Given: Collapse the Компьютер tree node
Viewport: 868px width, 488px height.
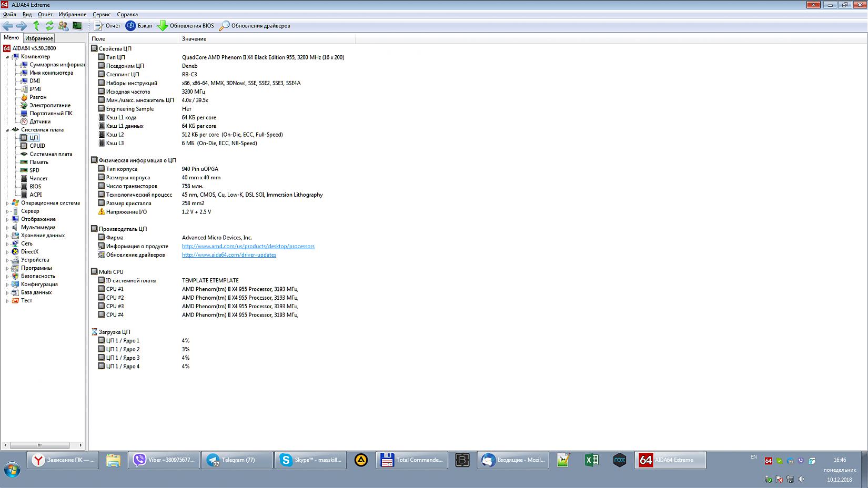Looking at the screenshot, I should 7,57.
